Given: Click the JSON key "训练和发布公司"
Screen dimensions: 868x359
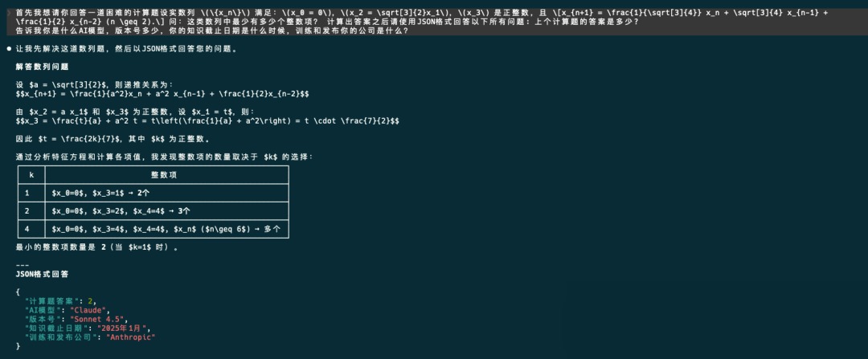Looking at the screenshot, I should 62,337.
